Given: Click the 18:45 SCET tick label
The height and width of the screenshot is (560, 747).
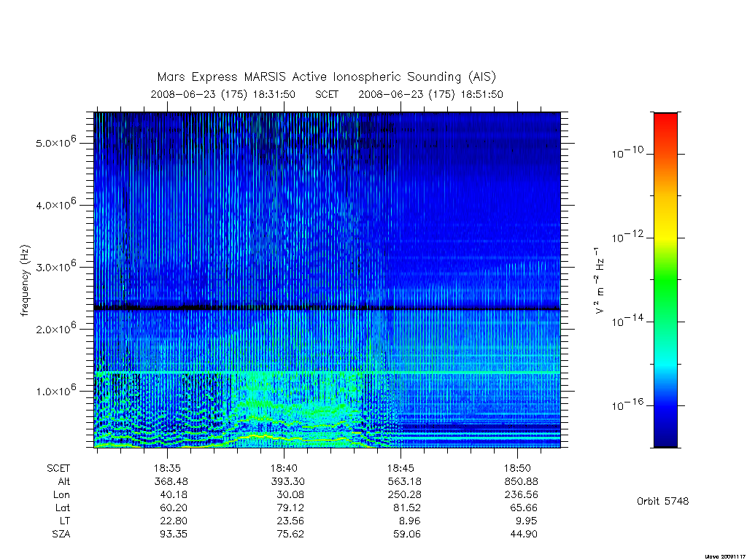Looking at the screenshot, I should click(400, 468).
